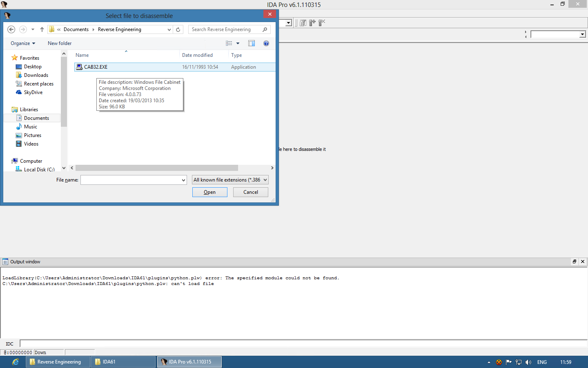This screenshot has width=588, height=368.
Task: Click the Documents breadcrumb
Action: tap(76, 29)
